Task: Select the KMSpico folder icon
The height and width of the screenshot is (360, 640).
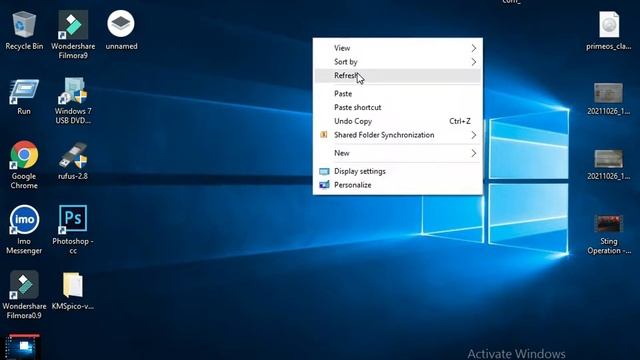Action: [x=73, y=284]
